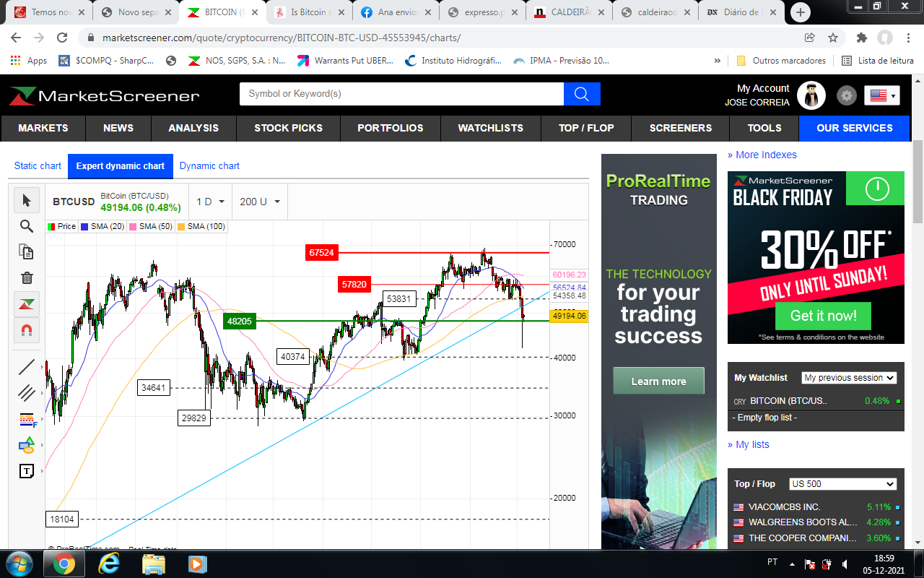924x578 pixels.
Task: Open the 1 D timeframe dropdown
Action: [211, 202]
